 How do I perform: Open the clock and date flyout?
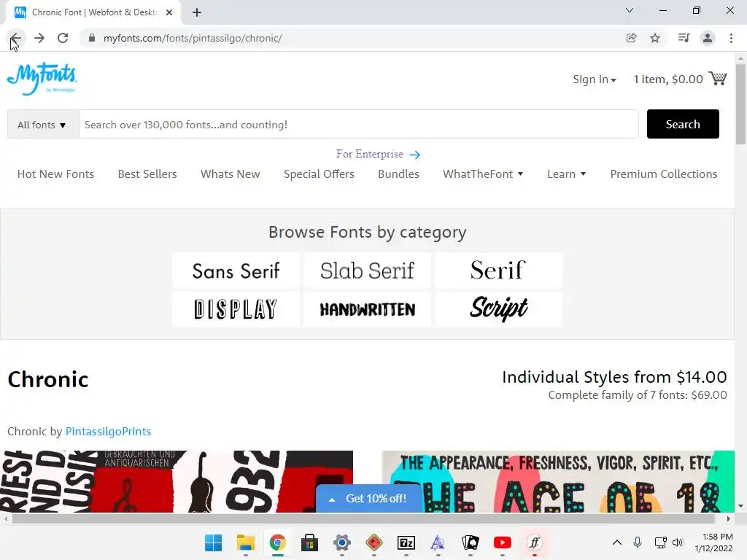(x=713, y=542)
